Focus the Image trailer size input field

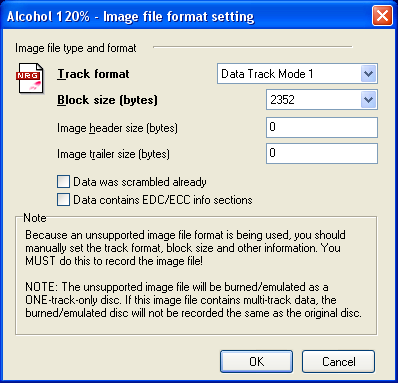tap(322, 153)
